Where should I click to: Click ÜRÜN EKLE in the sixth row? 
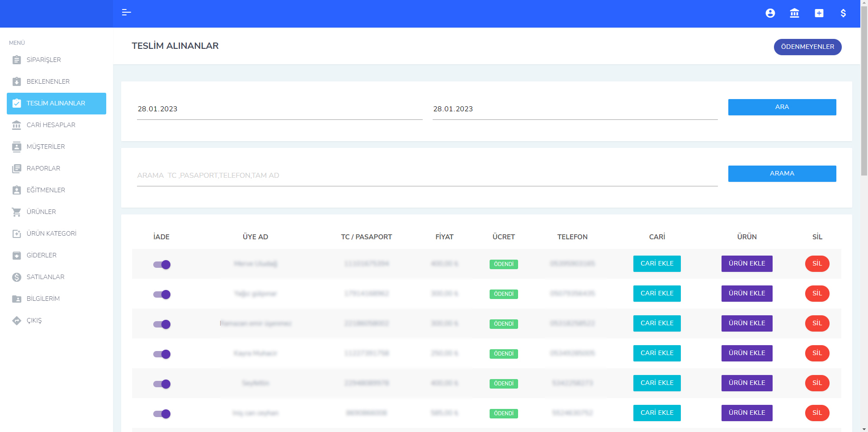tap(747, 413)
